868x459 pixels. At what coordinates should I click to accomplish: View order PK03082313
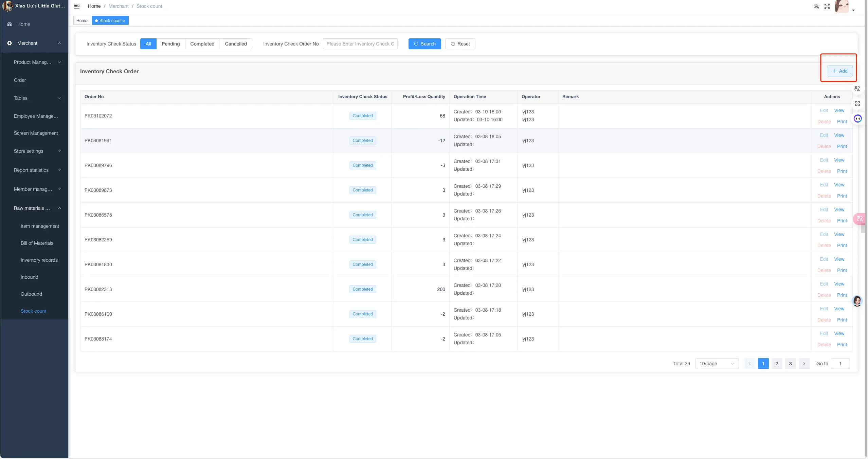pyautogui.click(x=839, y=284)
